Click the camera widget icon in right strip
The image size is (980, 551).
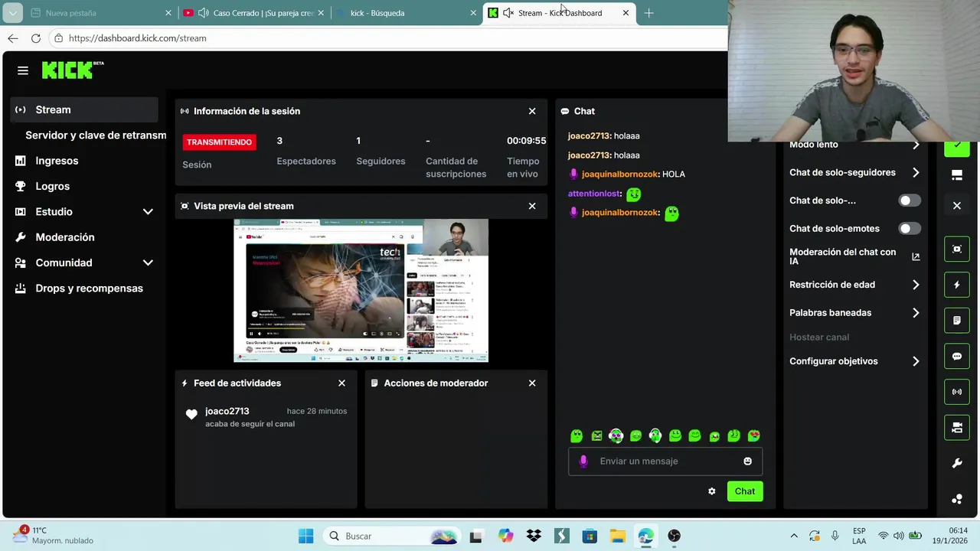point(957,428)
